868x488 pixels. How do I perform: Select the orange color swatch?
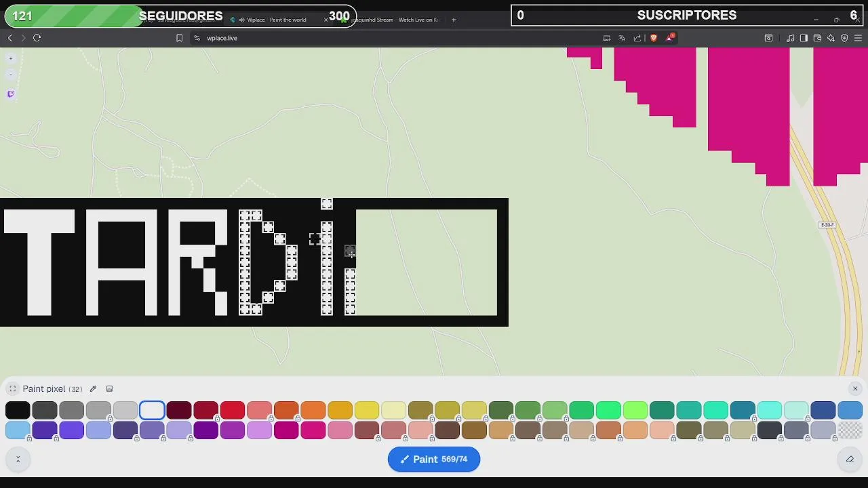(313, 410)
